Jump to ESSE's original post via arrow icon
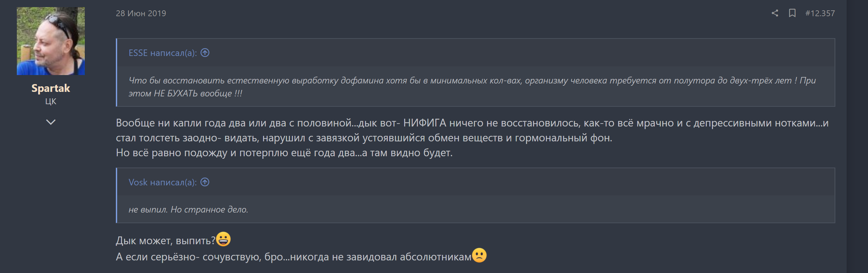 pyautogui.click(x=205, y=53)
